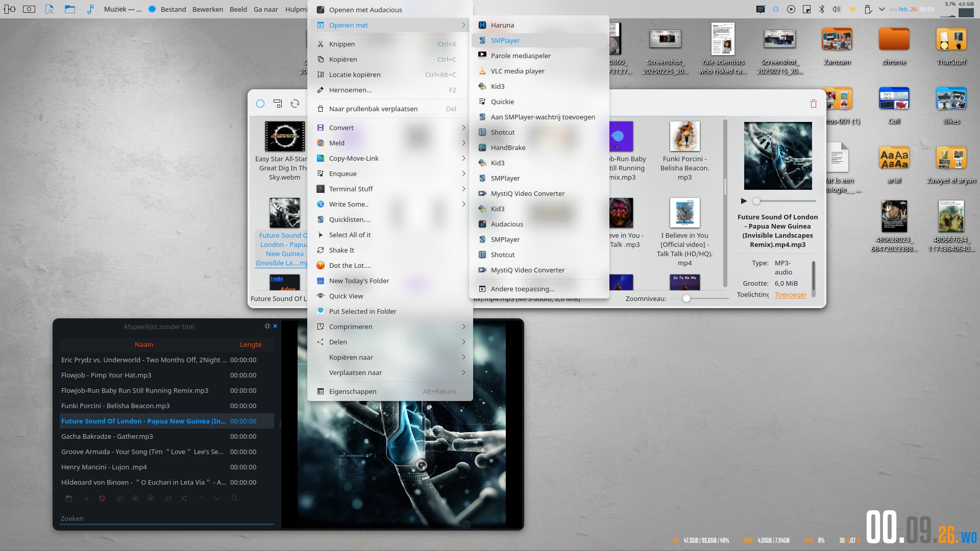Expand the Meld submenu arrow
Viewport: 980px width, 551px height.
463,143
